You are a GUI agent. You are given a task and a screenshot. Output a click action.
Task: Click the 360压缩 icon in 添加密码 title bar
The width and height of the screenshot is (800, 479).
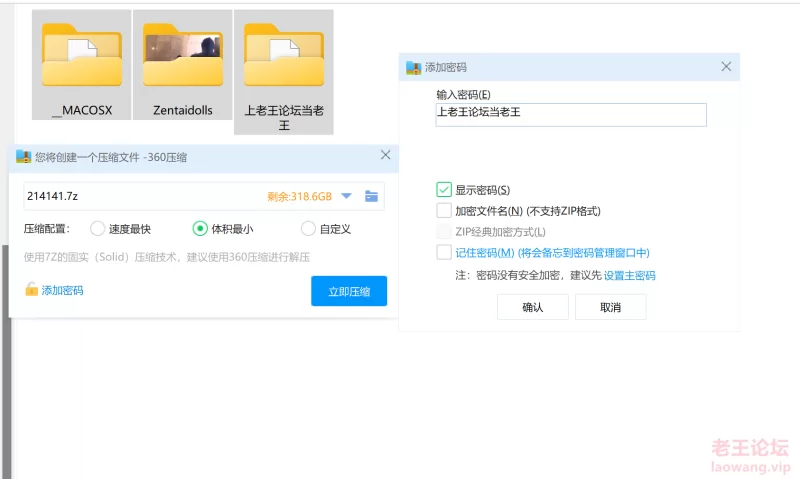click(x=413, y=67)
